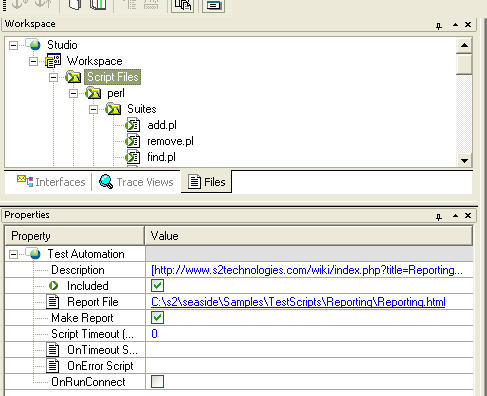This screenshot has width=487, height=396.
Task: Select add.pl in the tree
Action: (x=162, y=125)
